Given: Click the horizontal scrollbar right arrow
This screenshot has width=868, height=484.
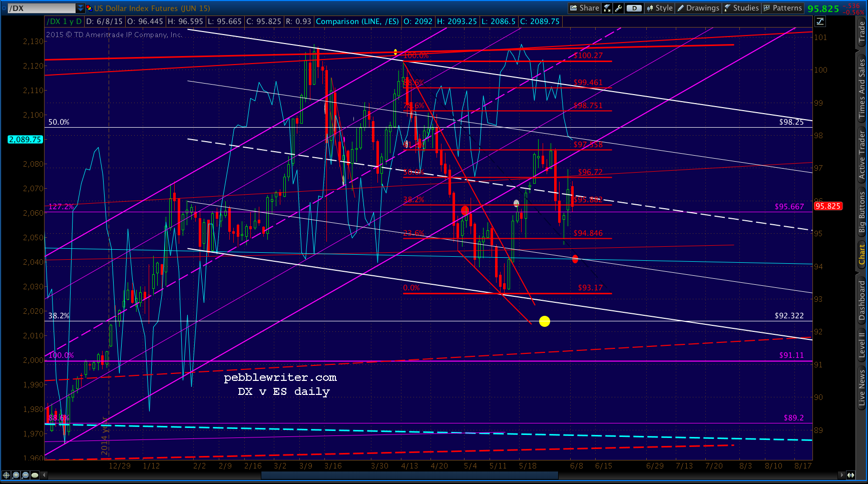Looking at the screenshot, I should 842,475.
